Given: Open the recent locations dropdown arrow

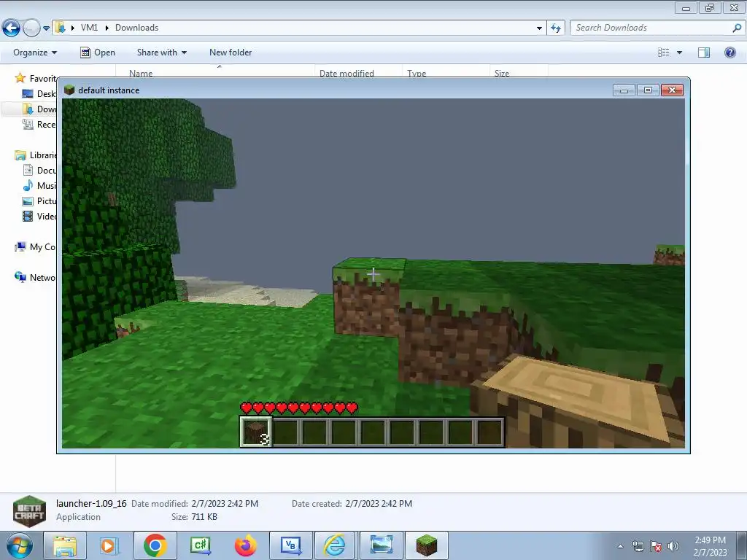Looking at the screenshot, I should pyautogui.click(x=46, y=28).
